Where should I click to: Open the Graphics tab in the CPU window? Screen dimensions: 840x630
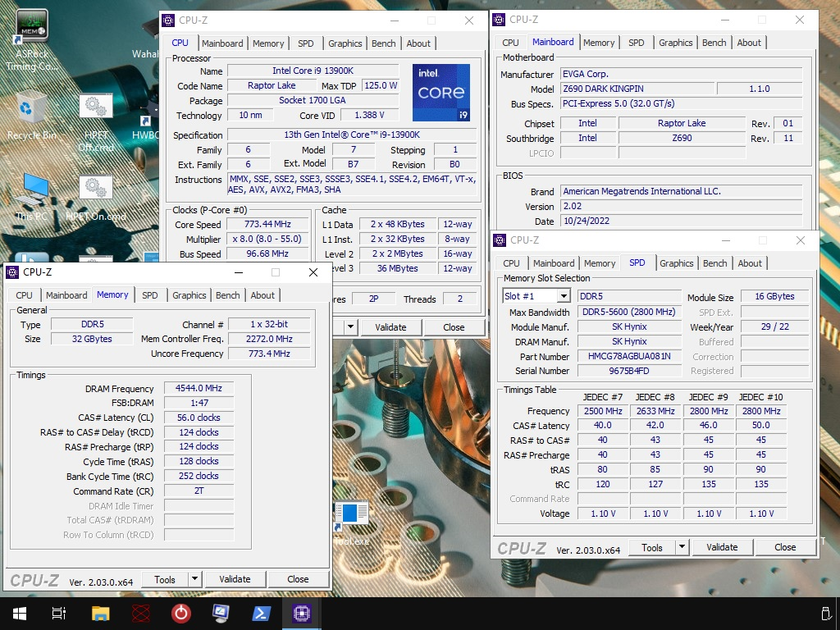345,43
